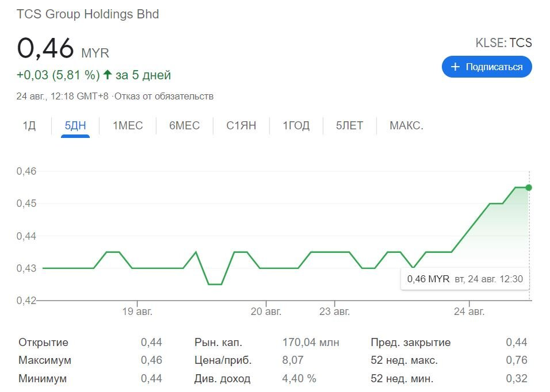This screenshot has height=392, width=550.
Task: Click the 52 нед. макс. label
Action: tap(404, 360)
